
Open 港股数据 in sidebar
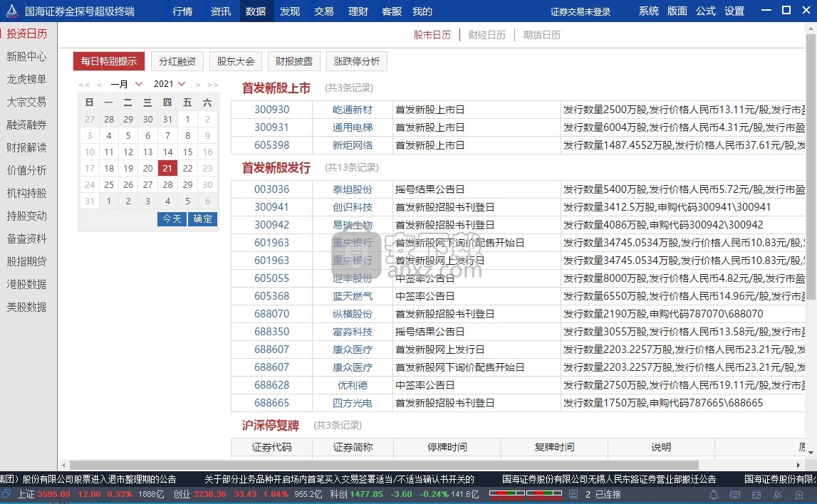click(26, 284)
